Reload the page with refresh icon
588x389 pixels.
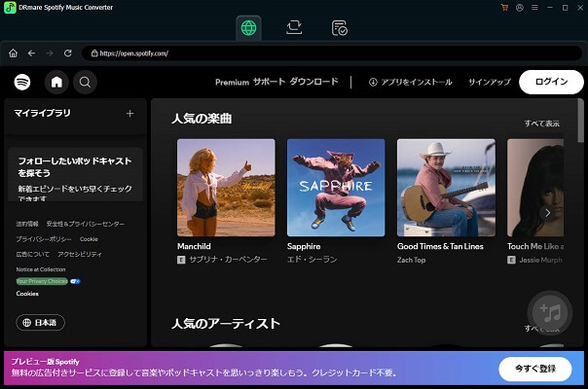click(68, 53)
